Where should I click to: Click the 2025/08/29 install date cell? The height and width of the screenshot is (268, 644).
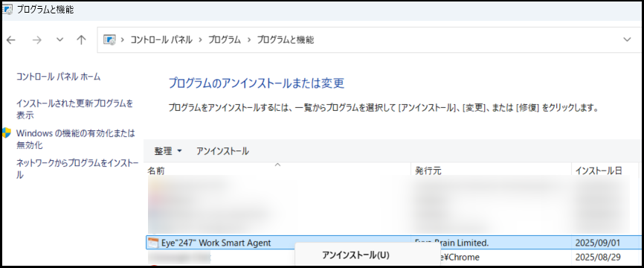(x=598, y=258)
